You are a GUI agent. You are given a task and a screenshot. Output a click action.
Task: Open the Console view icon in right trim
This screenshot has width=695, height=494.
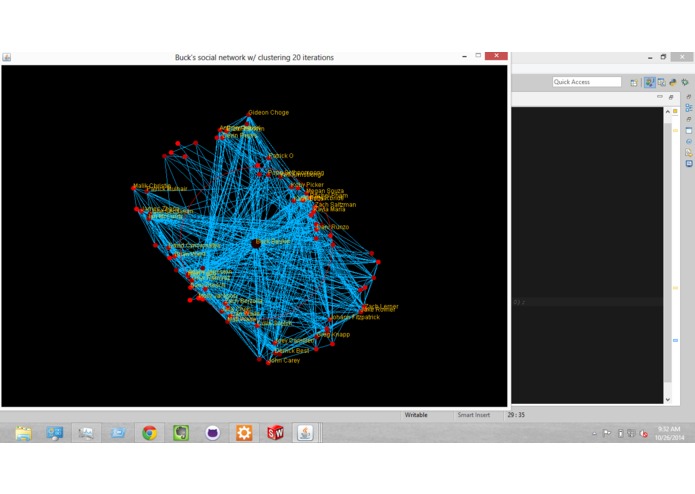pyautogui.click(x=688, y=130)
